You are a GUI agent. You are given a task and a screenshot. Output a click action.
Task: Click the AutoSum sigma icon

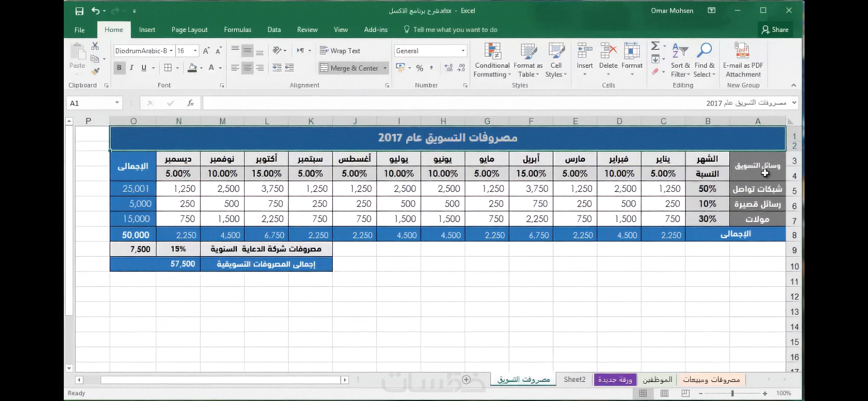click(x=655, y=46)
